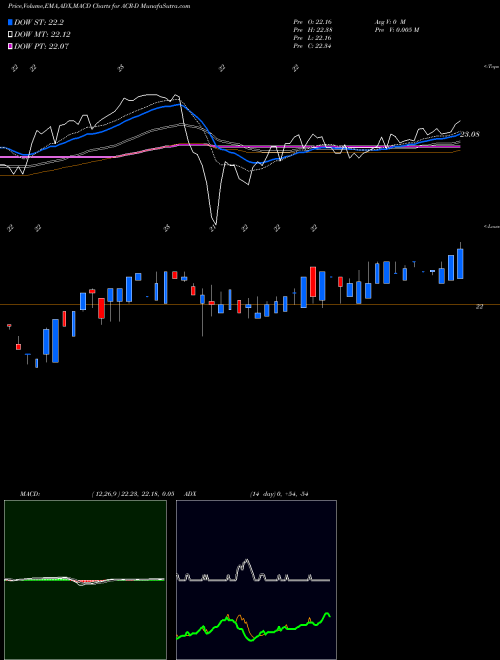Click the chart title mentioning MunafaSutra.com
Viewport: 500px width, 660px height.
(99, 6)
